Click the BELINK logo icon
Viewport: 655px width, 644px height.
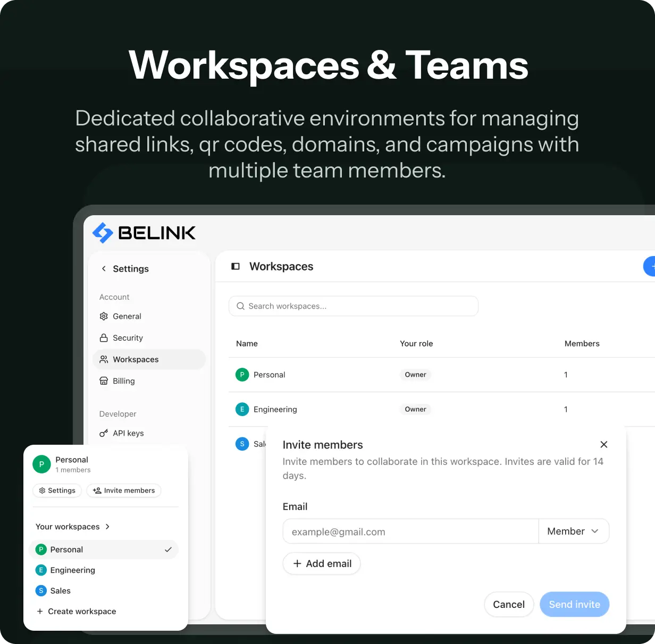(x=103, y=233)
